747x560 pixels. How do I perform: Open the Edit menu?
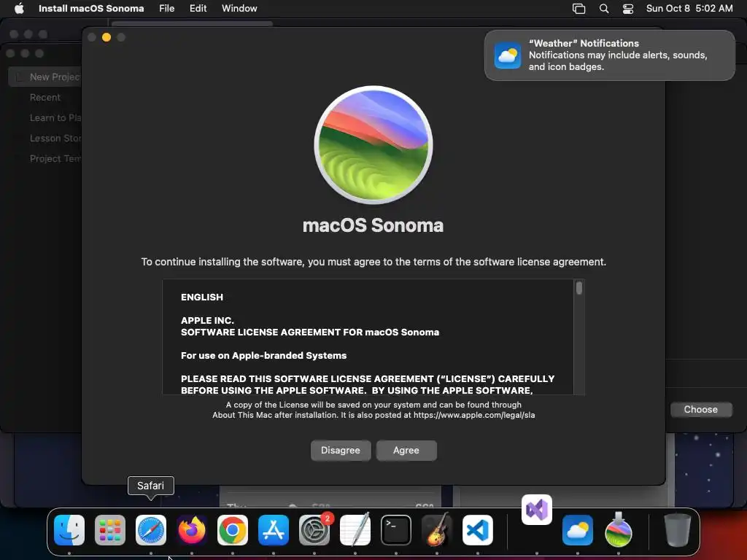click(198, 8)
